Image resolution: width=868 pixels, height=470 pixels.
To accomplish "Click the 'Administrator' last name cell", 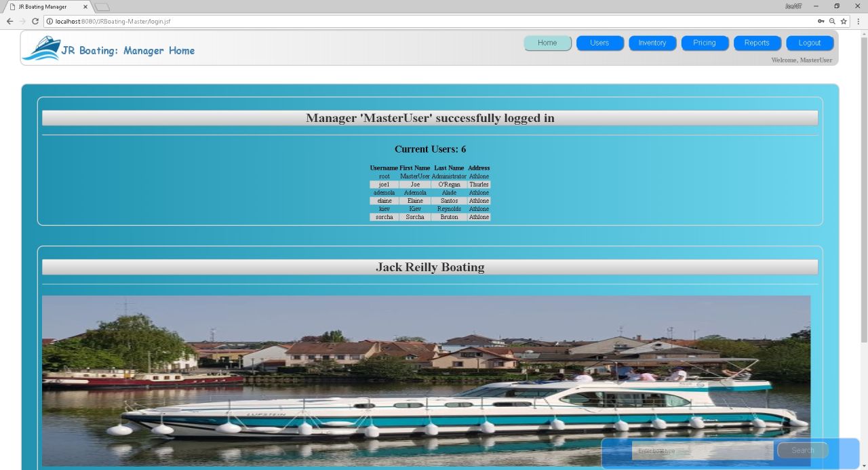I will 449,176.
